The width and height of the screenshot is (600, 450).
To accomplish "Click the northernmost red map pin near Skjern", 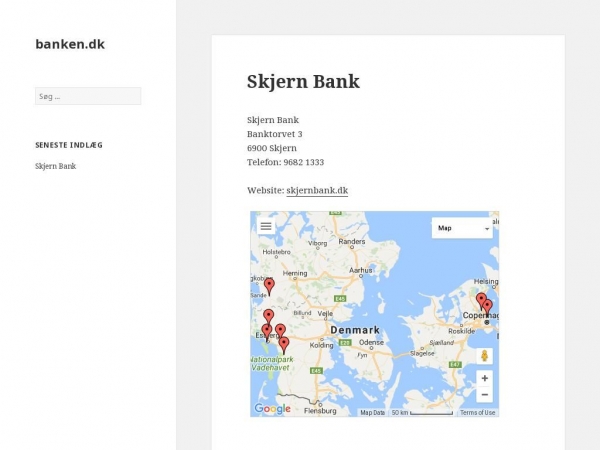I will point(269,286).
